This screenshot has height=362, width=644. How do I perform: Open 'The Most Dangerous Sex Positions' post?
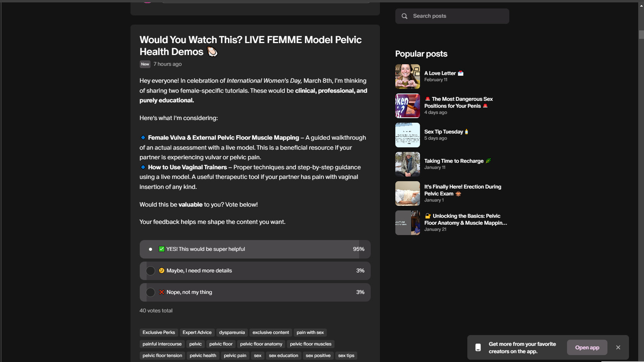pos(458,102)
